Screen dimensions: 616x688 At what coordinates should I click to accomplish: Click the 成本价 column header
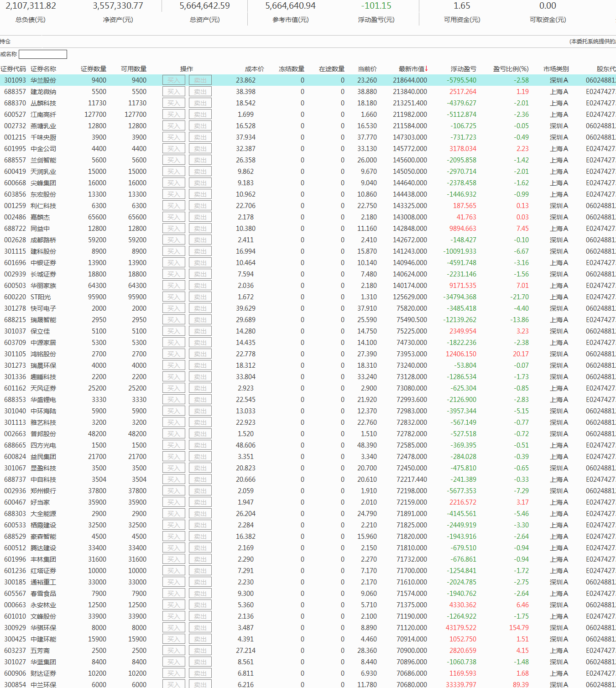coord(254,69)
